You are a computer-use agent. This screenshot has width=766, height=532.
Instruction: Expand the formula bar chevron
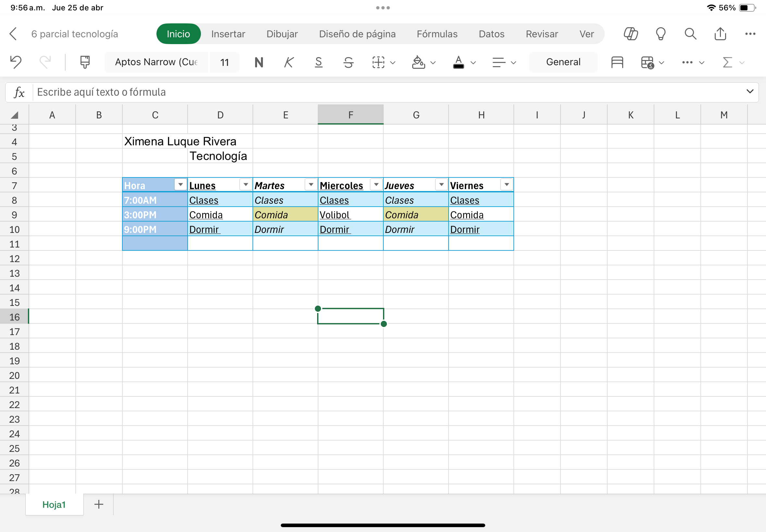tap(750, 91)
